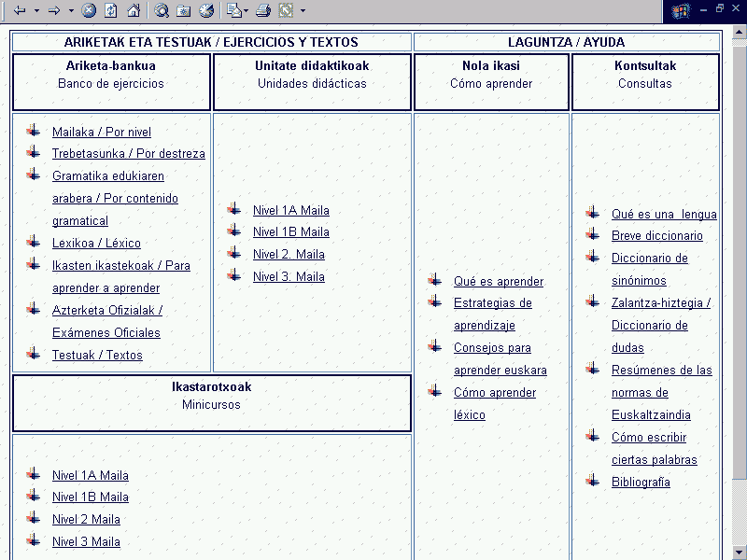The image size is (747, 560).
Task: Print the page with the printer icon
Action: (x=263, y=10)
